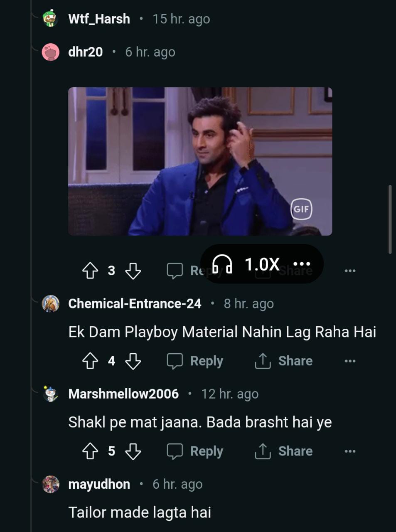Upvote Marshmellow2006's comment
Screen dimensions: 396x532
click(x=90, y=451)
